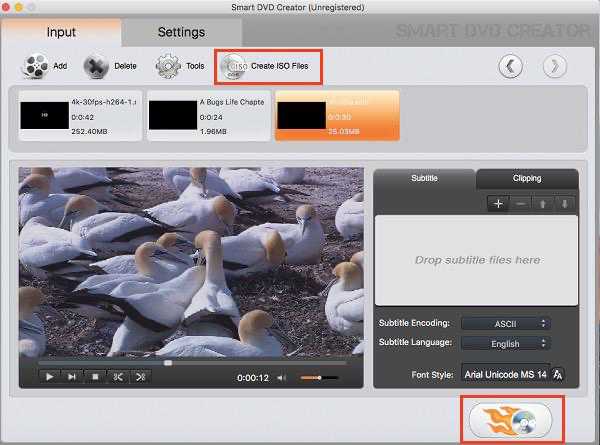The image size is (600, 445).
Task: Open the Tools gear icon
Action: pyautogui.click(x=168, y=66)
